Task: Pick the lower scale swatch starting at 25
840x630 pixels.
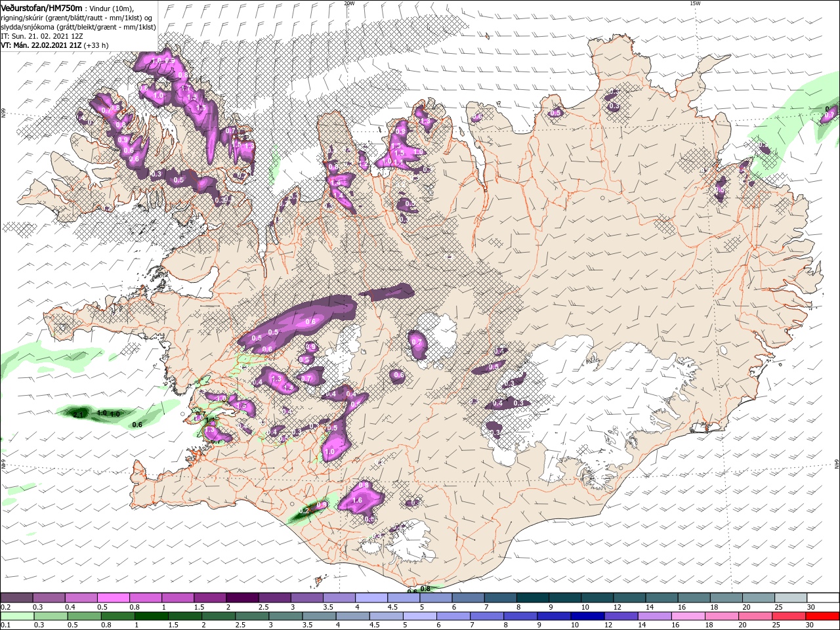Action: [789, 616]
